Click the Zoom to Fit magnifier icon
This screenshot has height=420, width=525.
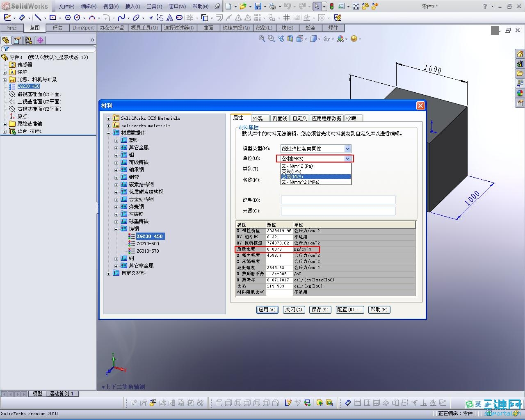[262, 39]
